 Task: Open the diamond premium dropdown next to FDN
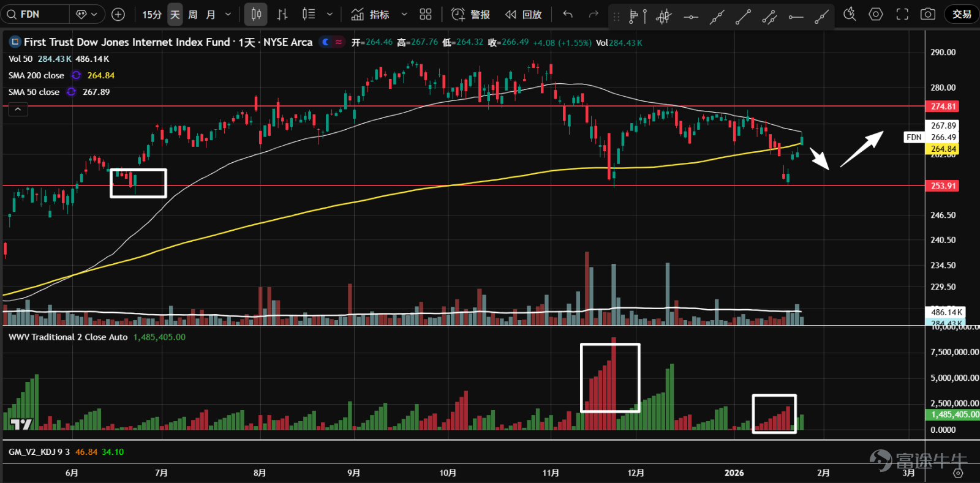pos(86,14)
